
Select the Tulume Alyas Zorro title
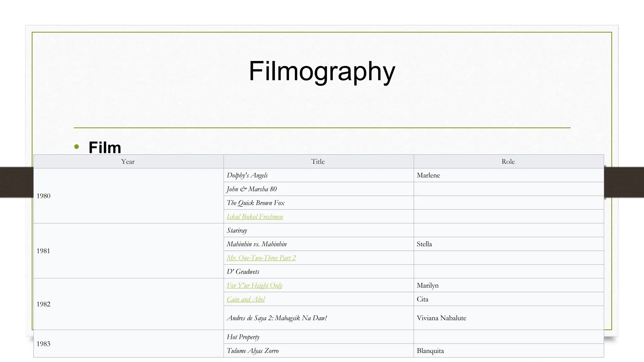[253, 351]
